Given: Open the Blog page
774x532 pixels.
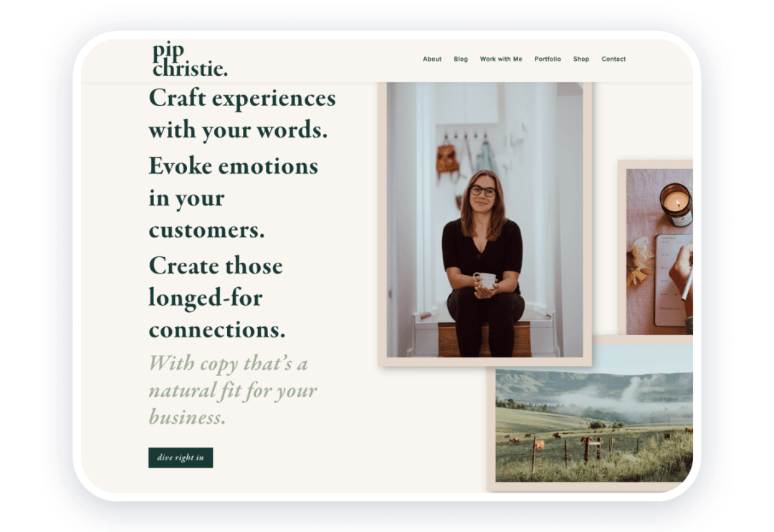Looking at the screenshot, I should click(x=461, y=59).
